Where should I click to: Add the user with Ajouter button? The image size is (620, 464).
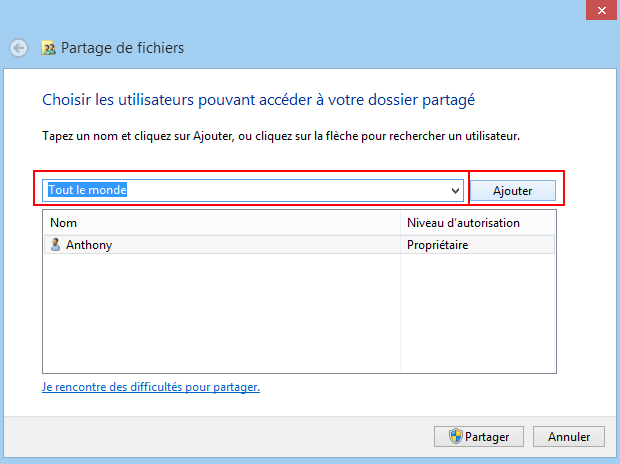point(512,191)
